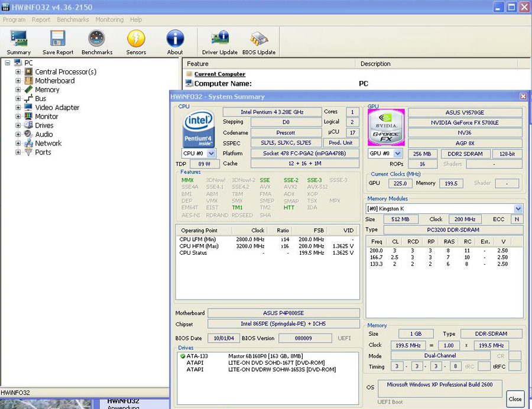Click the BIOS Date 10/01/04 field
The height and width of the screenshot is (409, 532).
point(224,338)
